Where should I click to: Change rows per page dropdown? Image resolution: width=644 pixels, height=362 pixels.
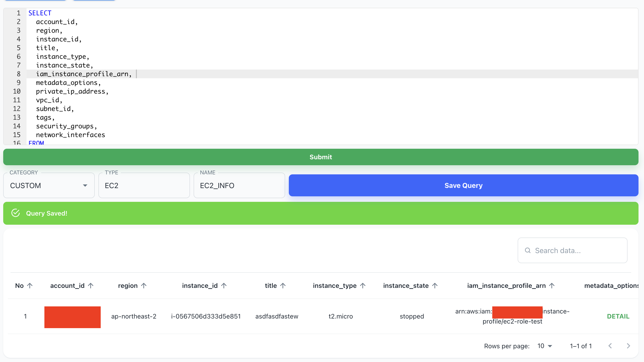(545, 346)
